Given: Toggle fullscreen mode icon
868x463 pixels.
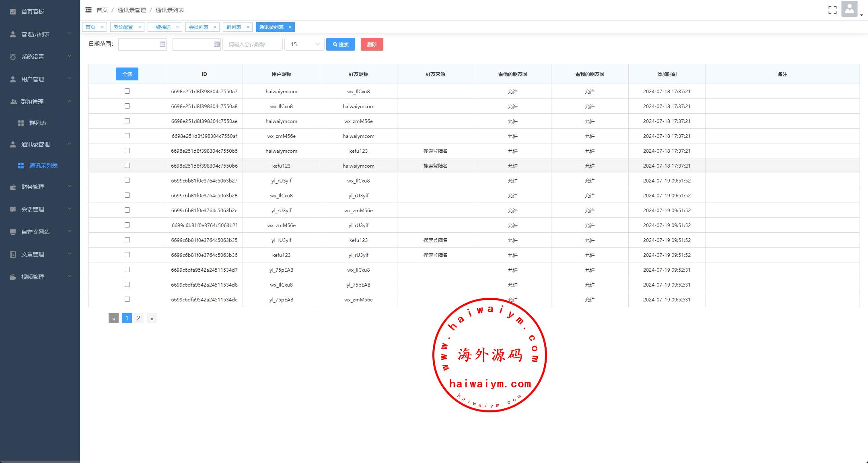Looking at the screenshot, I should [832, 10].
